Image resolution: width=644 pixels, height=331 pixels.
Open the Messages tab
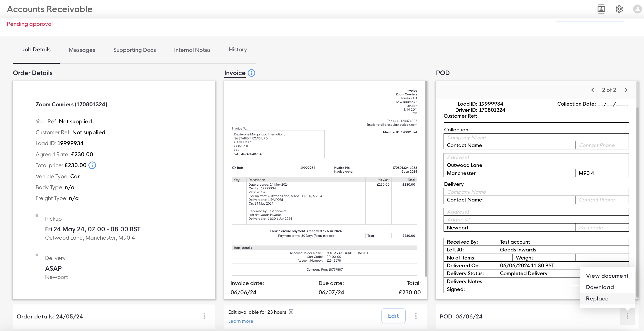coord(82,50)
